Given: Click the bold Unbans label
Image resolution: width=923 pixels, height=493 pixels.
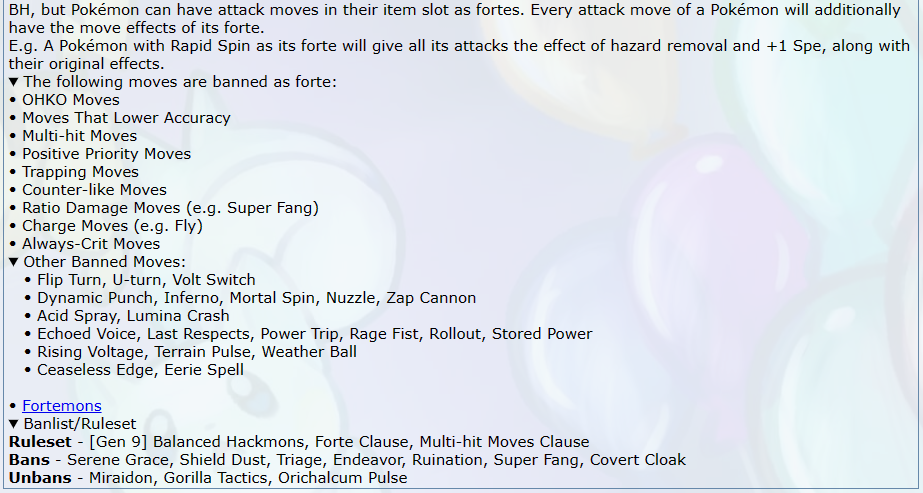Looking at the screenshot, I should (40, 478).
